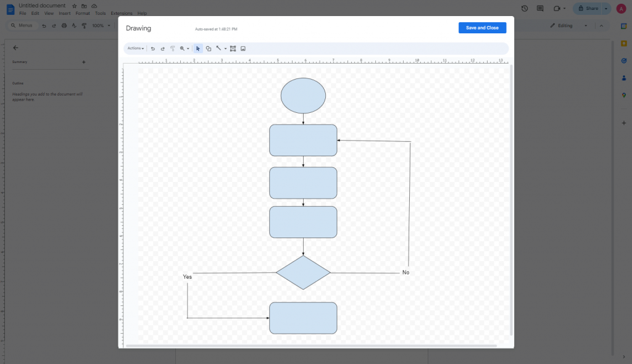Select the Text box tool
This screenshot has height=364, width=632.
tap(233, 48)
